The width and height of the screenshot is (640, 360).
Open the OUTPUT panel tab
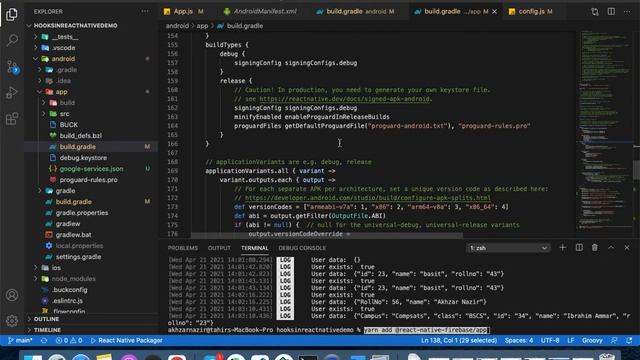219,248
